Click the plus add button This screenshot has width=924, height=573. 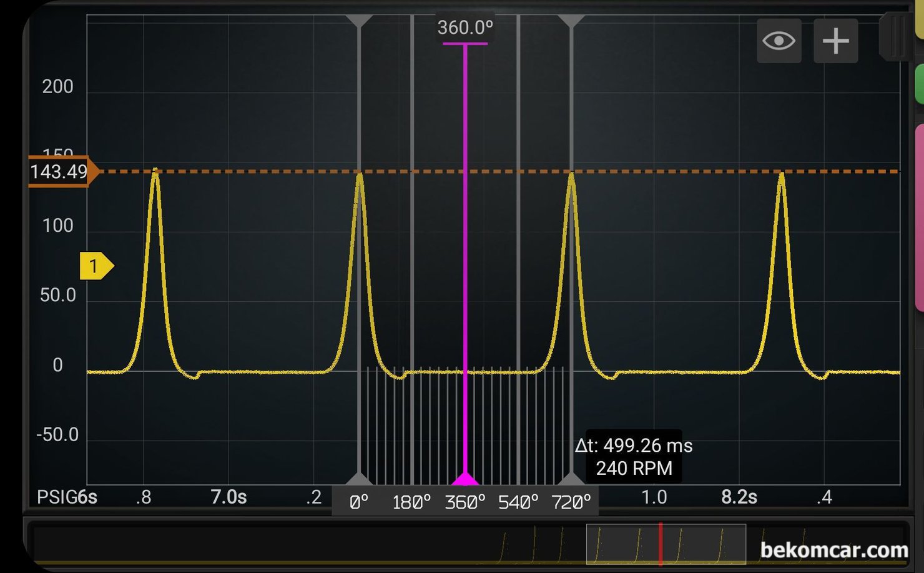835,41
